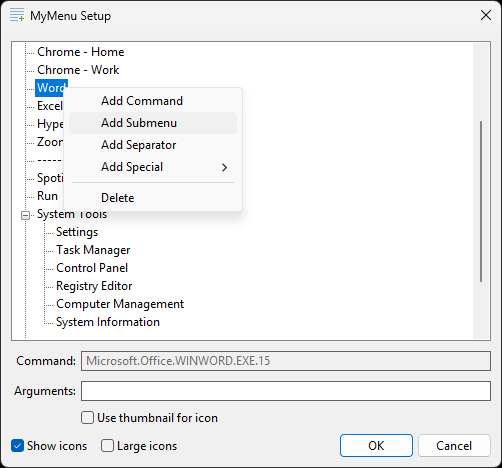Select Chrome - Home tree item

[80, 52]
